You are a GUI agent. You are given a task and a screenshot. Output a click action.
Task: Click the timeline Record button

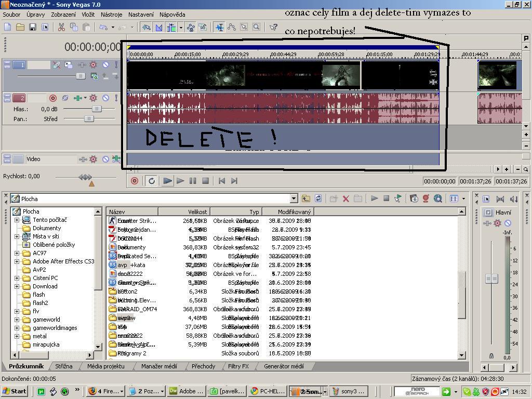(x=135, y=181)
